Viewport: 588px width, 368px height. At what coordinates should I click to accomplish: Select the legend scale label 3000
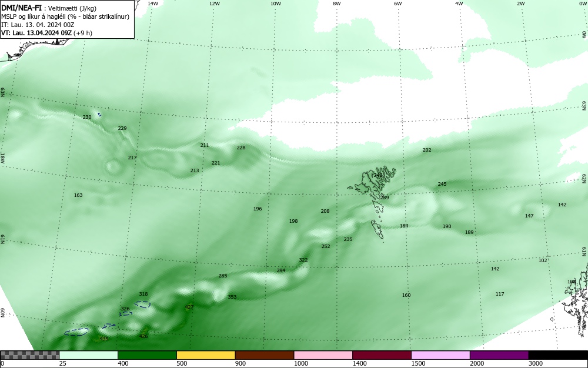pyautogui.click(x=536, y=363)
